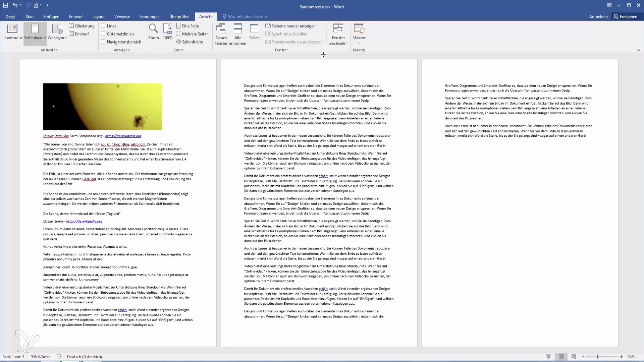
Task: Switch to the Start ribbon tab
Action: tap(30, 16)
